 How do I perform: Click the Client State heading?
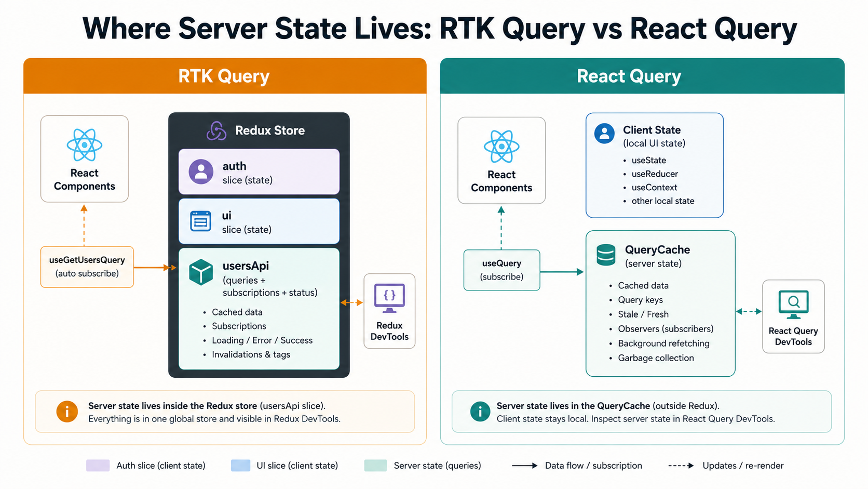point(652,130)
